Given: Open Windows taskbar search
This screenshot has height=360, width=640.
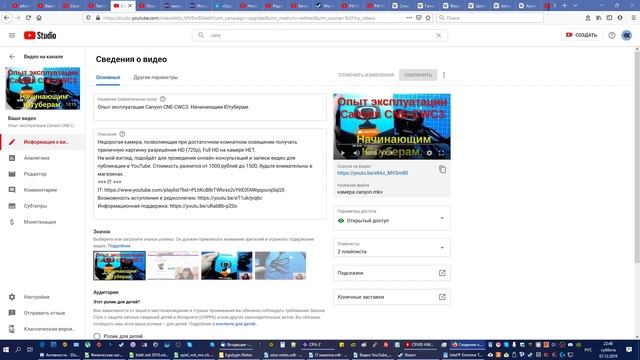Looking at the screenshot, I should [18, 350].
